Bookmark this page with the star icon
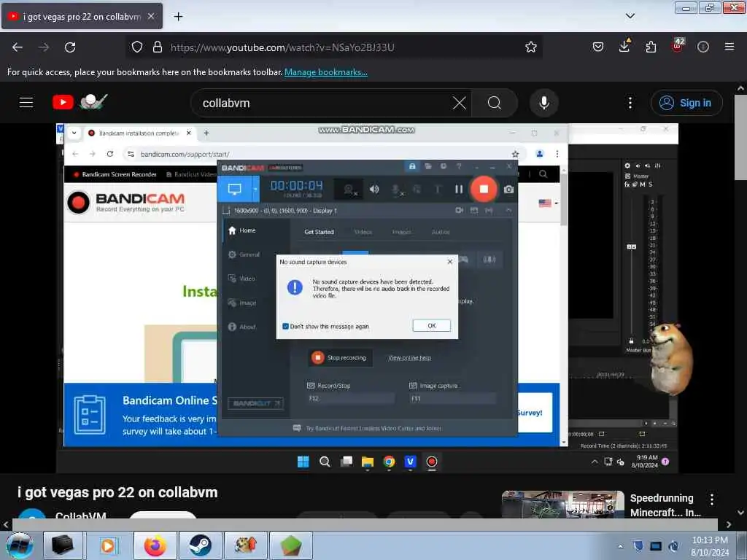This screenshot has height=560, width=747. (x=531, y=47)
